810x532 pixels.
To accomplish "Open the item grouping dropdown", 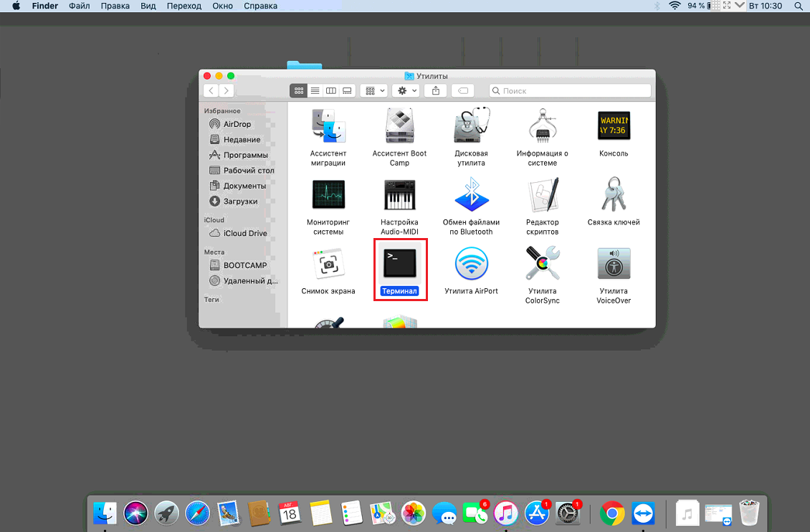I will click(374, 91).
